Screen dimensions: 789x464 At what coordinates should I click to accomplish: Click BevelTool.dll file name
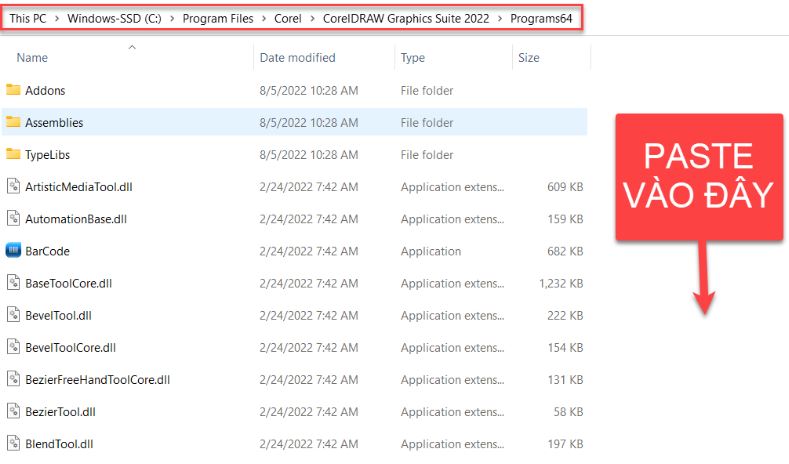pyautogui.click(x=58, y=316)
